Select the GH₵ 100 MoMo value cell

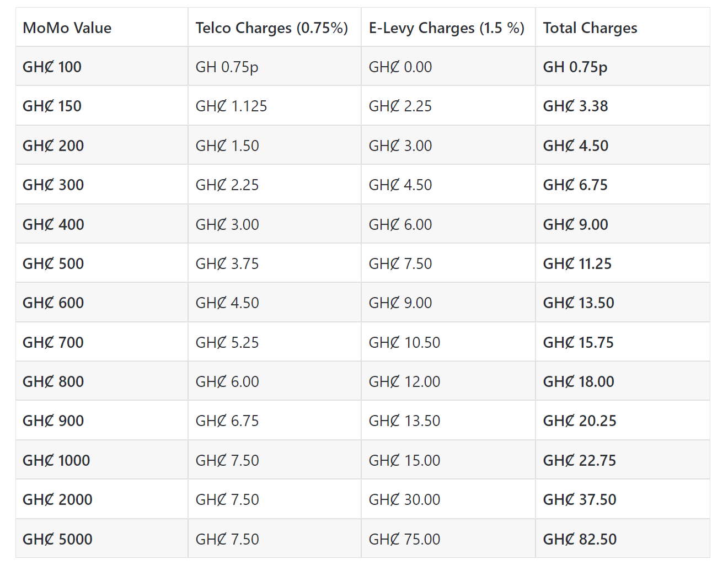[52, 67]
